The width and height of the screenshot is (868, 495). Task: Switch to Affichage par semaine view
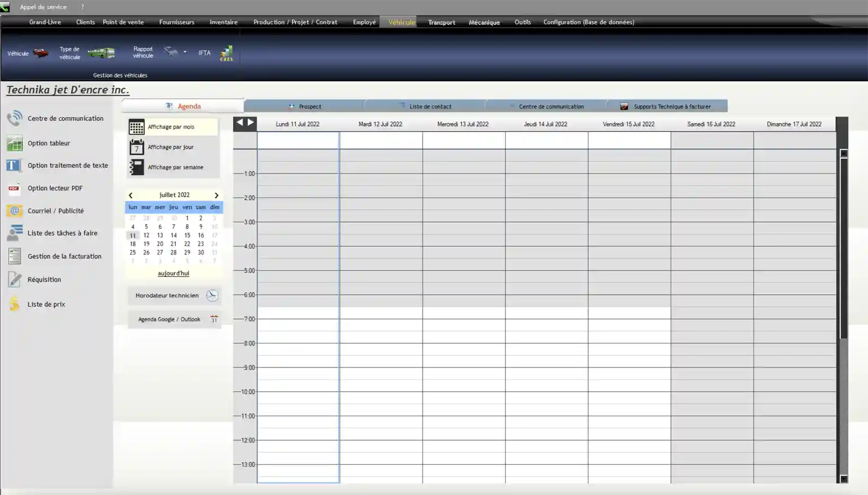[173, 167]
